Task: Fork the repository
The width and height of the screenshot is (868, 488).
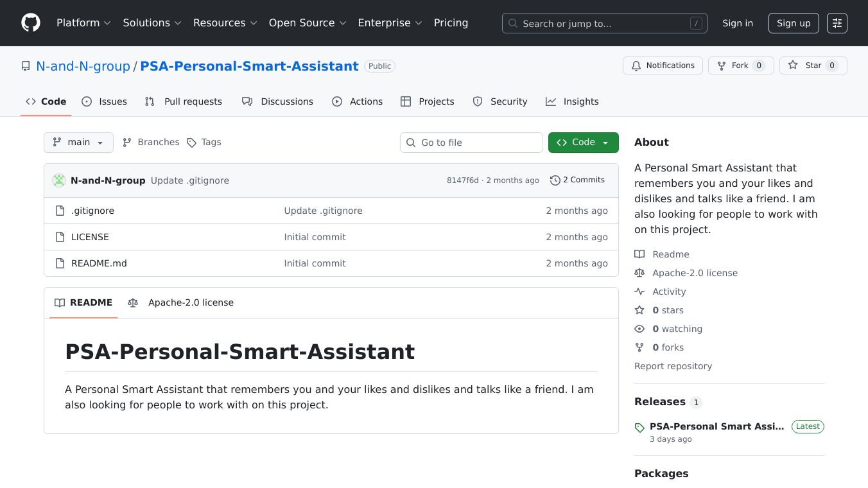Action: point(740,65)
